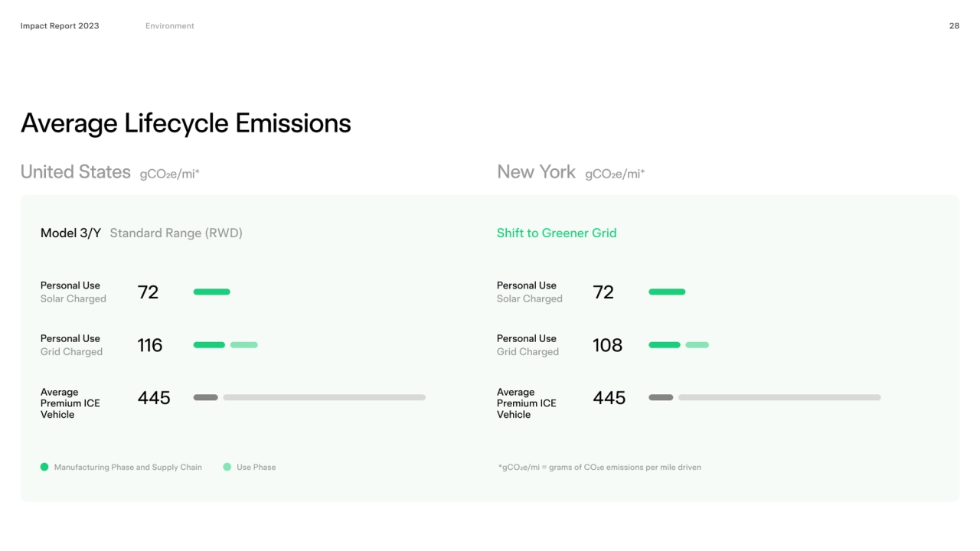Click the gCO₂e/mi* unit beside United States
The width and height of the screenshot is (980, 551).
[x=170, y=174]
